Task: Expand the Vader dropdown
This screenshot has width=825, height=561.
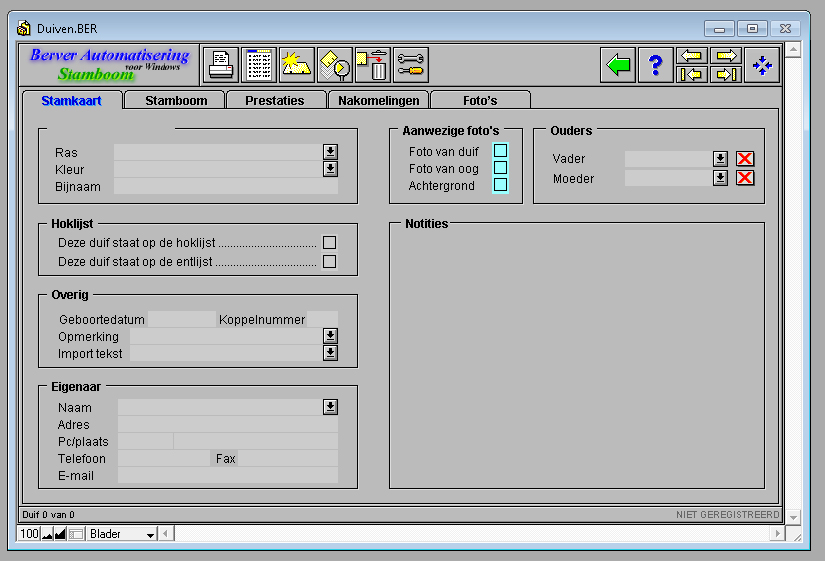Action: pyautogui.click(x=719, y=159)
